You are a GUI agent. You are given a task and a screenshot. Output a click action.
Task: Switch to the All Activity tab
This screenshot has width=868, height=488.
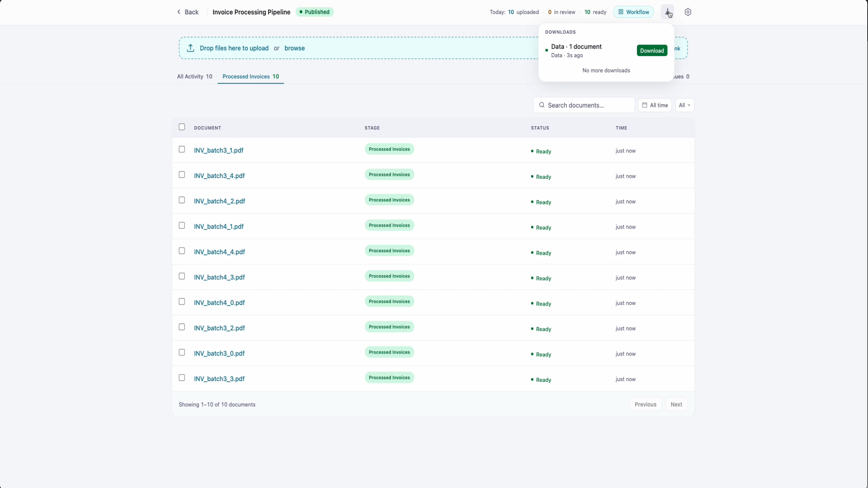[195, 76]
